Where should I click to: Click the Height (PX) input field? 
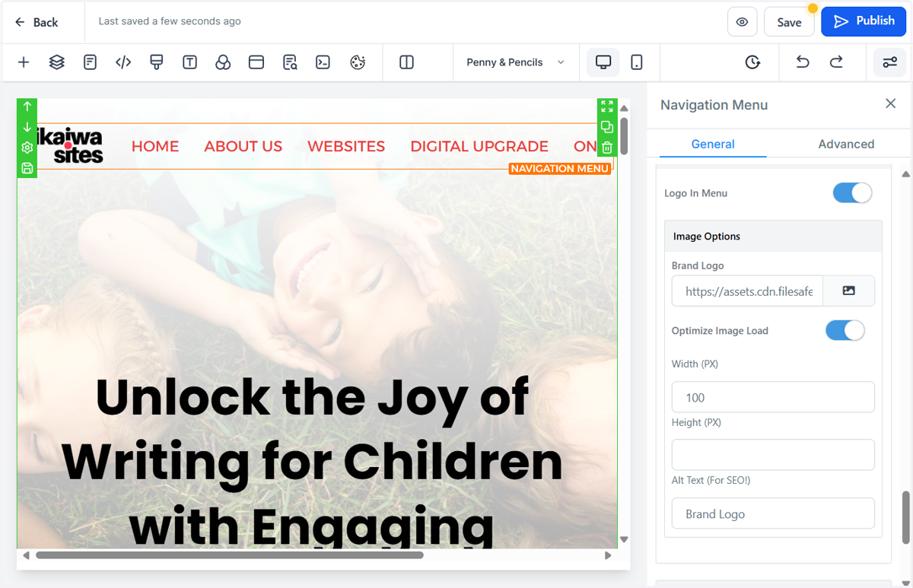pos(773,455)
